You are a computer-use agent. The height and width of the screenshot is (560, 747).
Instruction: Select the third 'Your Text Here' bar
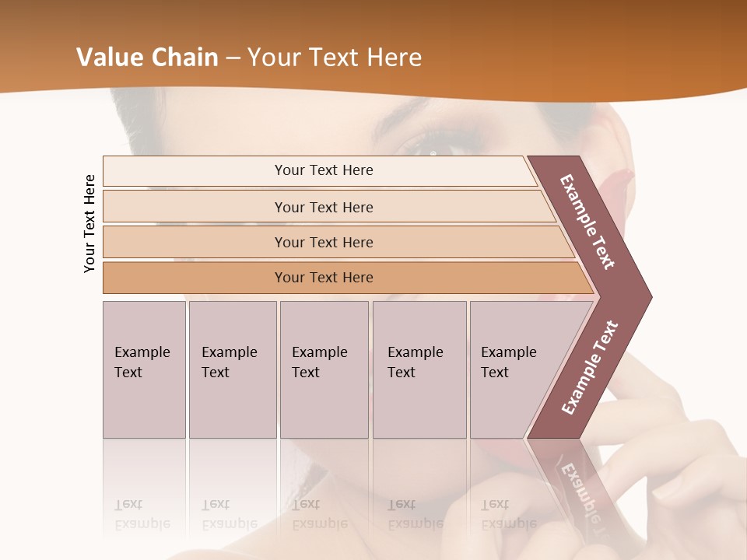(338, 242)
